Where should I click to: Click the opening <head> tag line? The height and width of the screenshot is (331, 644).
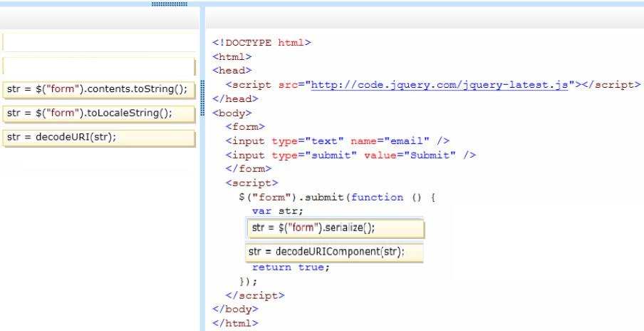(232, 71)
